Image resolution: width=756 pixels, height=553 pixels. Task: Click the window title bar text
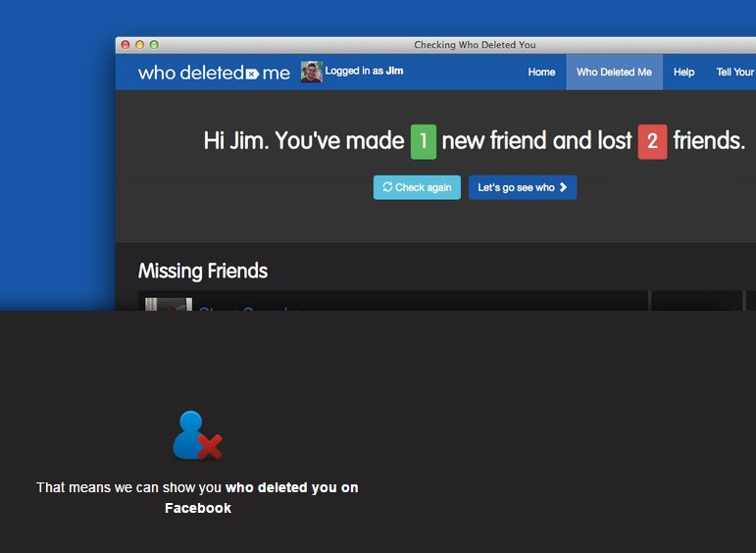click(475, 45)
